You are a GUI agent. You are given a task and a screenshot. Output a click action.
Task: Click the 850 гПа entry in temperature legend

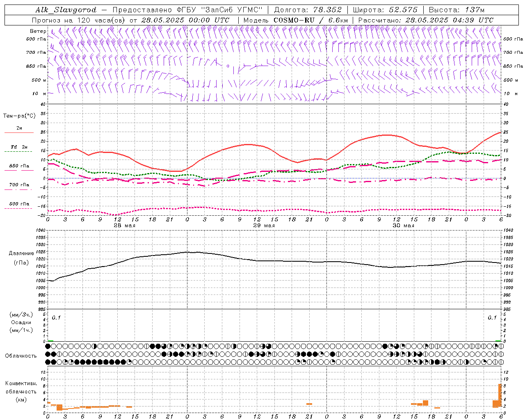tap(19, 166)
